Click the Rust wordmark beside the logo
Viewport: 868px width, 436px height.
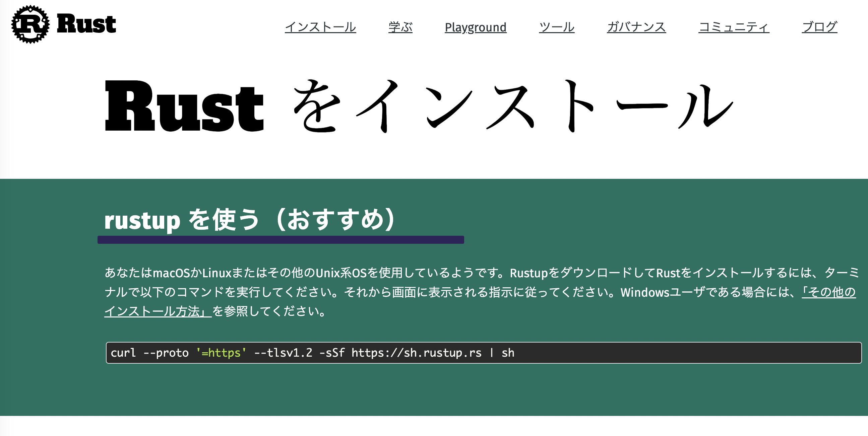click(x=86, y=24)
